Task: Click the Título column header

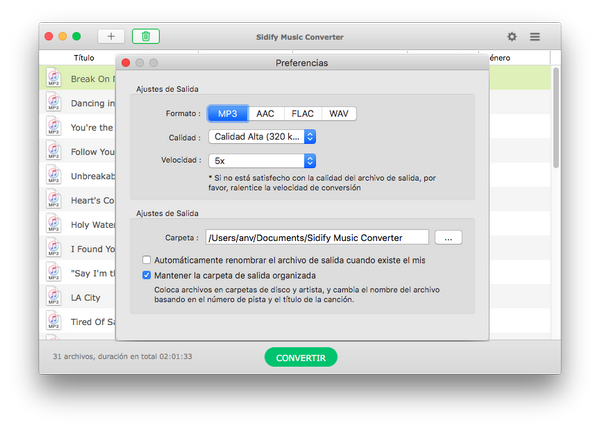Action: (x=84, y=58)
